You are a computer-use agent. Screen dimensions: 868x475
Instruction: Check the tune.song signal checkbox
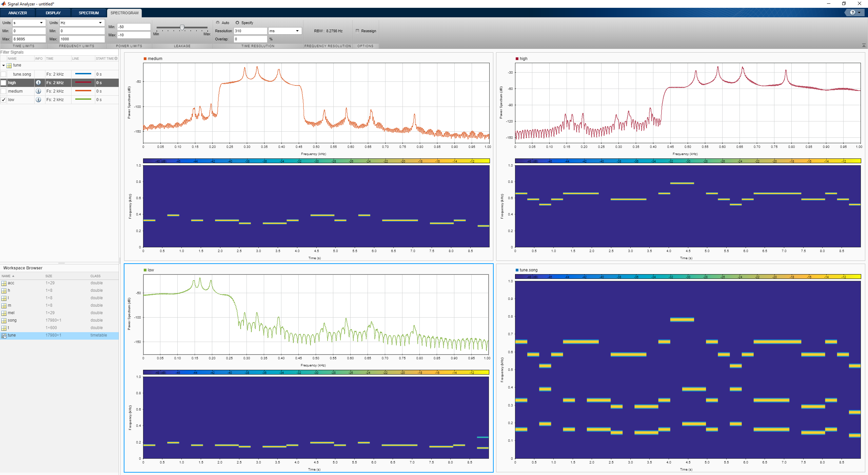point(3,74)
